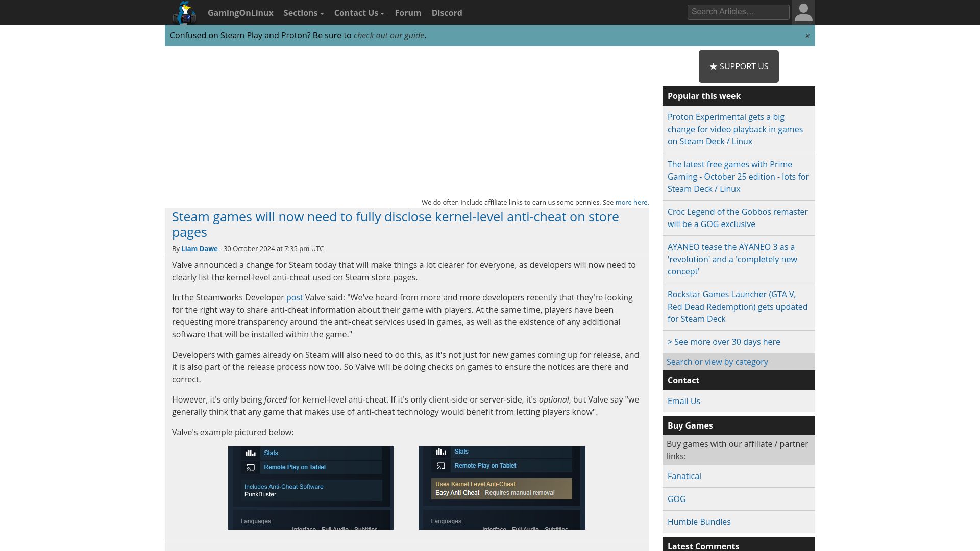Viewport: 980px width, 551px height.
Task: Follow the Steamworks 'post' link
Action: [x=295, y=297]
